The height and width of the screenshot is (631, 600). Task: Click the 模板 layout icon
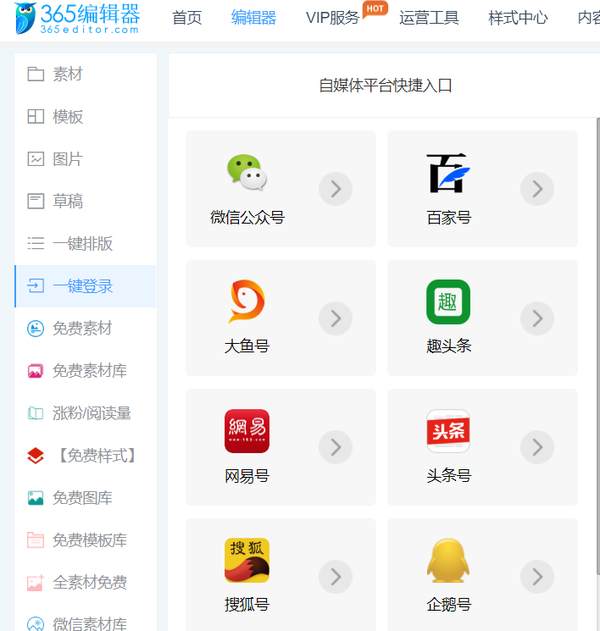pyautogui.click(x=35, y=117)
